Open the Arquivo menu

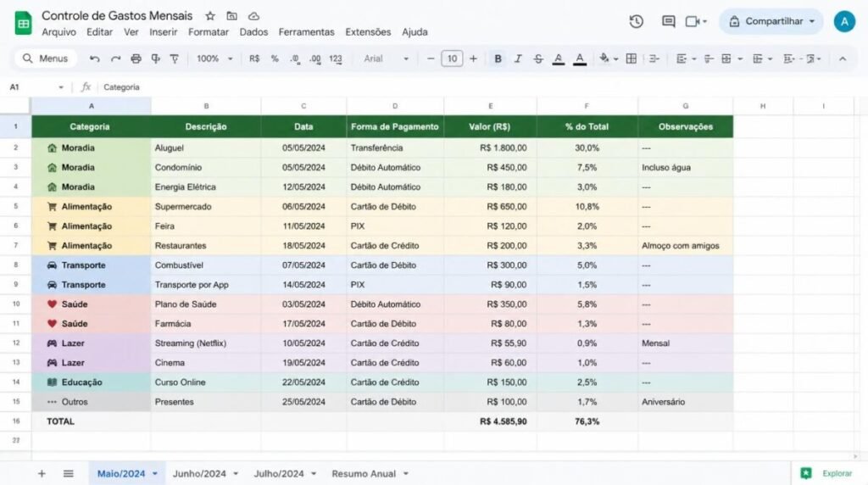pos(58,32)
